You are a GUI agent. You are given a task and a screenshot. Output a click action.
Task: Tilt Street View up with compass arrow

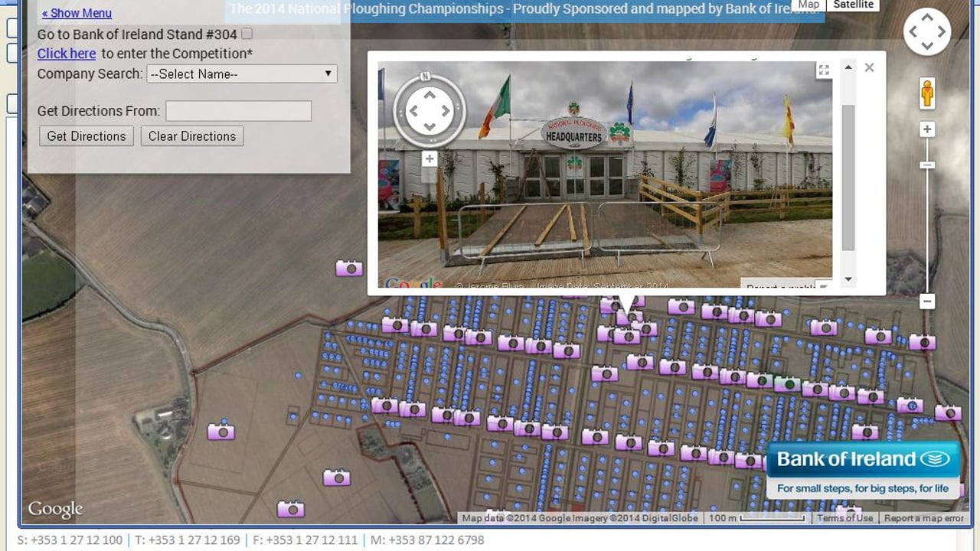coord(430,95)
